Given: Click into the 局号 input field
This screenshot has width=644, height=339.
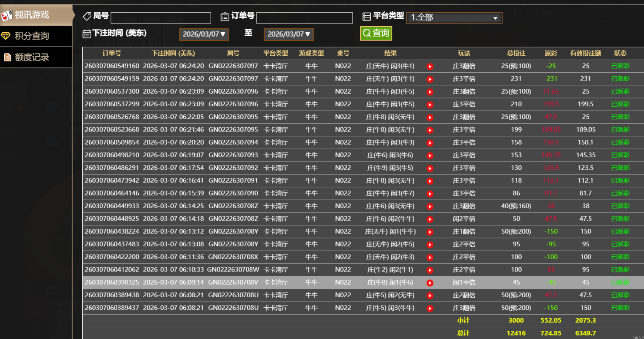Looking at the screenshot, I should coord(161,18).
